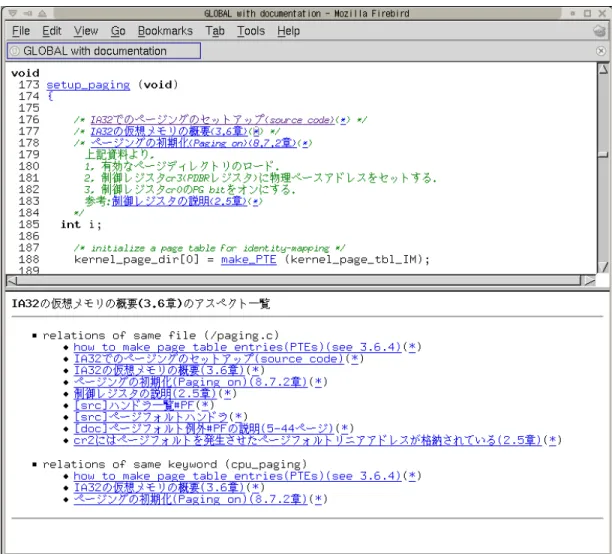Viewport: 612px width, 554px height.
Task: Click the horizontal scroll right arrow
Action: (589, 280)
